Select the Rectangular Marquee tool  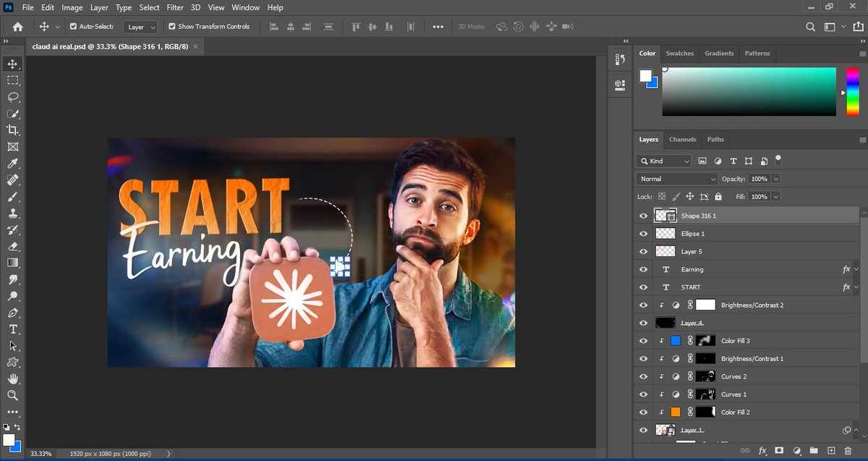pyautogui.click(x=12, y=80)
